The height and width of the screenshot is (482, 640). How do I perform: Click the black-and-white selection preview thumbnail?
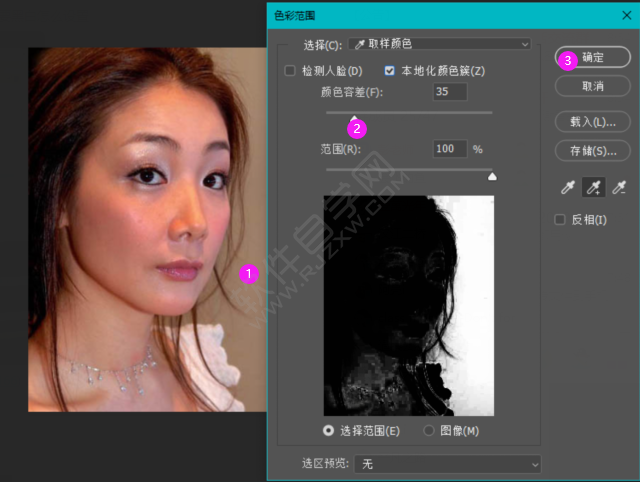click(x=409, y=306)
